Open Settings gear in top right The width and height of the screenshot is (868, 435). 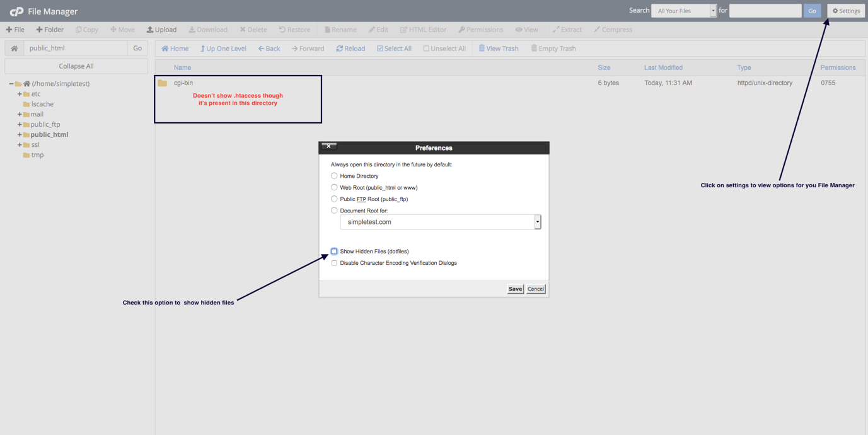click(845, 11)
